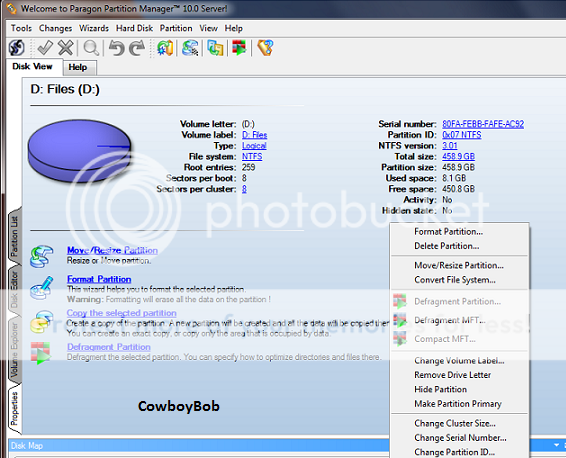Open the Tools menu

pyautogui.click(x=21, y=28)
